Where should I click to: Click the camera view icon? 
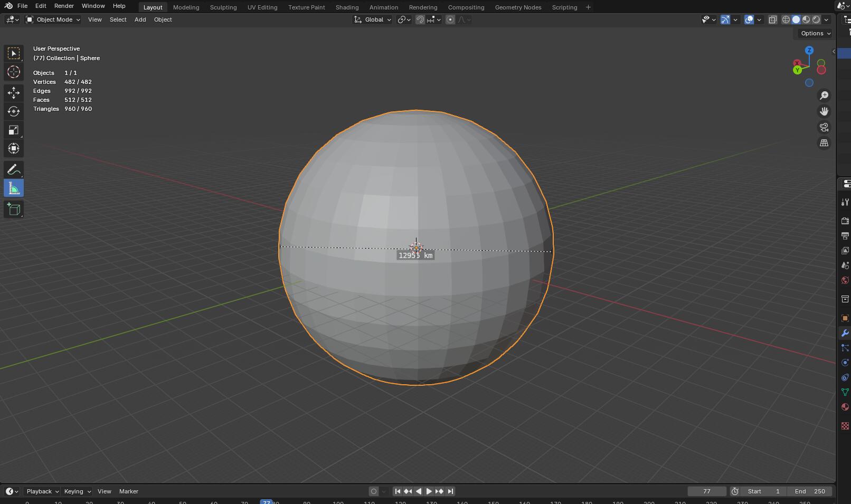click(824, 127)
